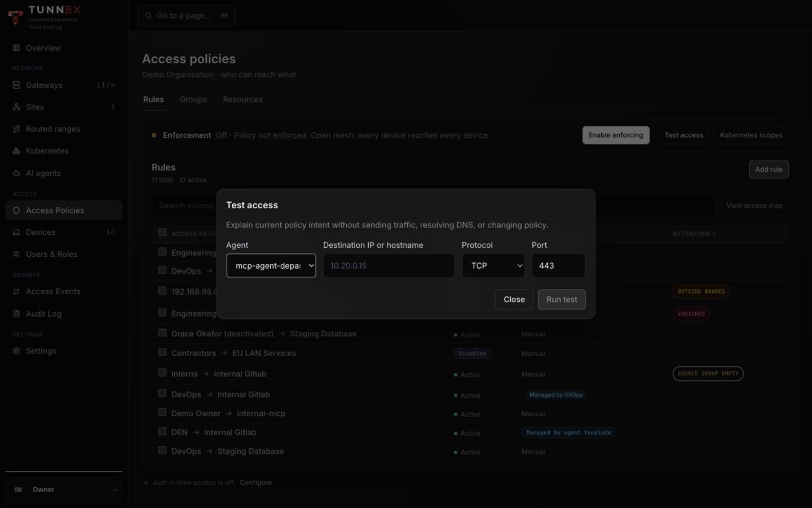812x508 pixels.
Task: Check the DevOps to Internal Gitlab checkbox
Action: [162, 393]
